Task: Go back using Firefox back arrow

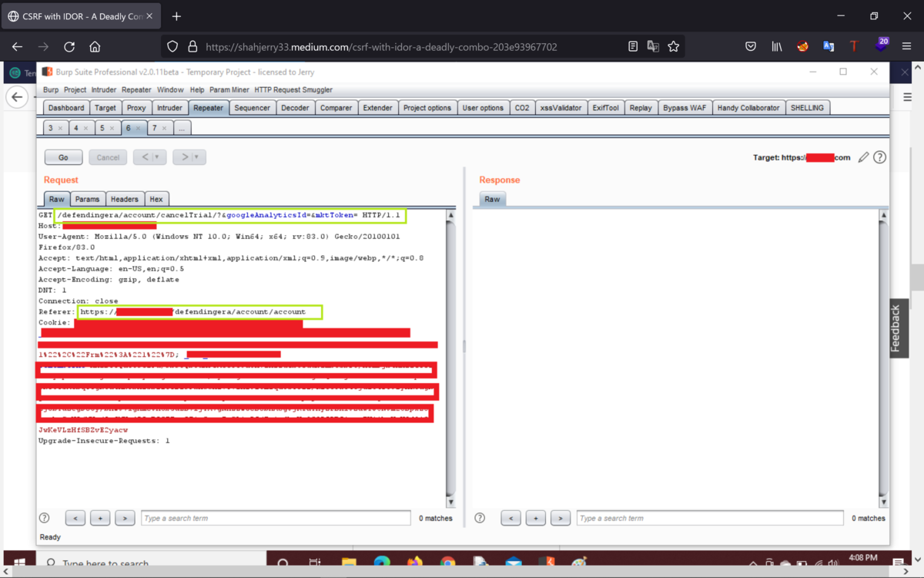Action: click(x=17, y=46)
